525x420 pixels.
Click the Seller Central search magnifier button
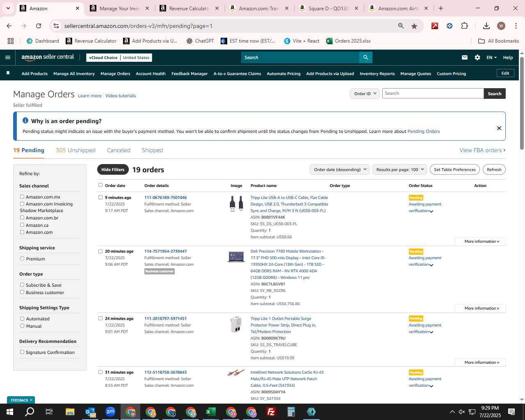click(x=365, y=57)
